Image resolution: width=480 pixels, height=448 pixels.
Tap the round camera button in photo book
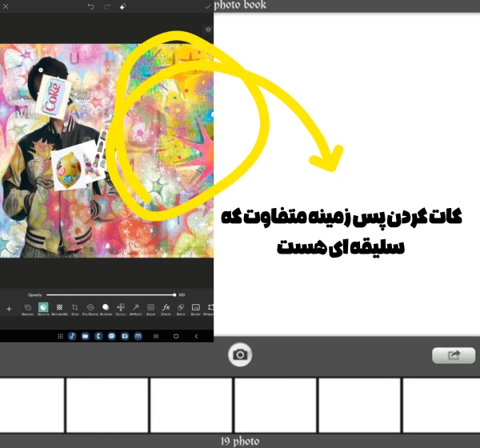240,354
